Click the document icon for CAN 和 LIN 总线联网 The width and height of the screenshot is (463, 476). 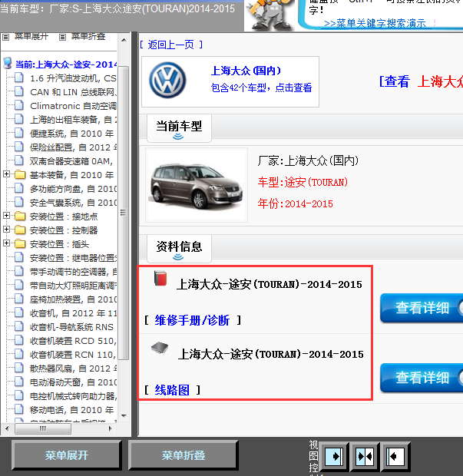click(x=19, y=91)
